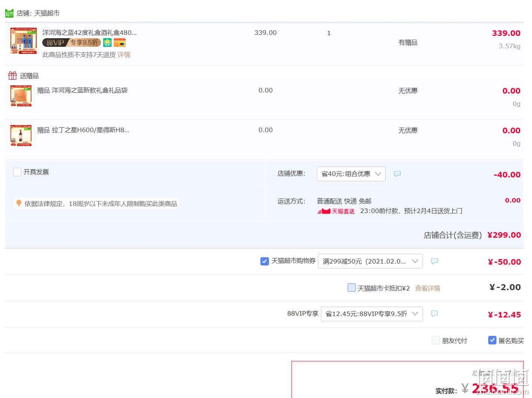
Task: Click the red gift icon beside 送赠品
Action: (12, 76)
